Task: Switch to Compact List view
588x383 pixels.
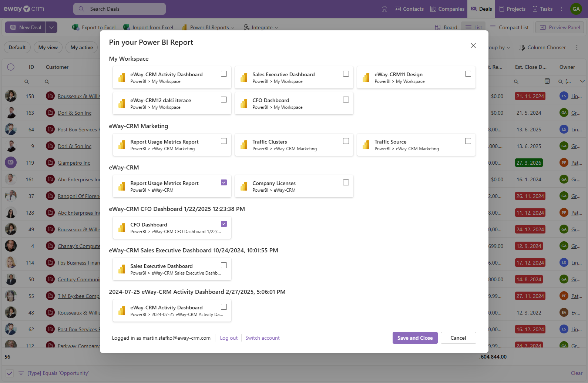Action: click(x=509, y=27)
